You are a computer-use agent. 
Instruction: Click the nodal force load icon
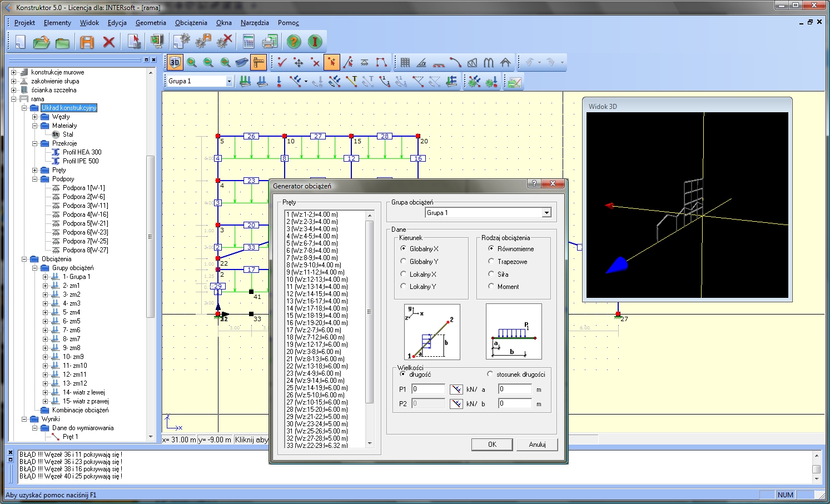(279, 82)
